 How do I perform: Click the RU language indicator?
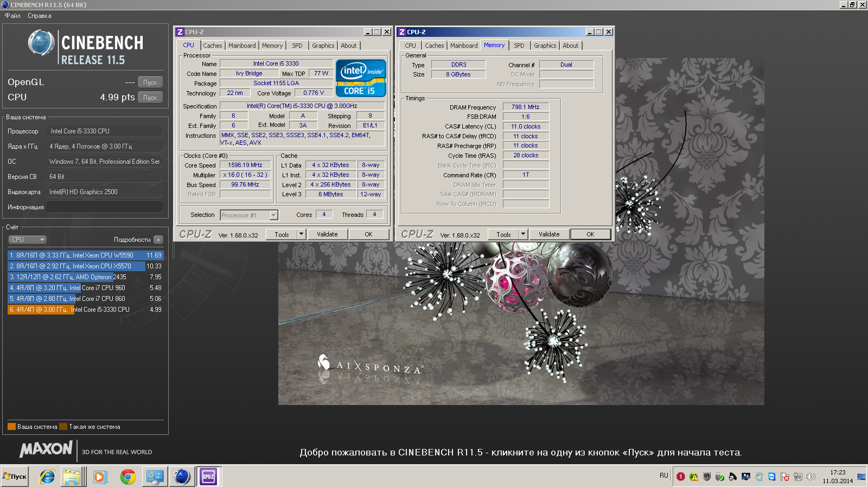tap(664, 476)
